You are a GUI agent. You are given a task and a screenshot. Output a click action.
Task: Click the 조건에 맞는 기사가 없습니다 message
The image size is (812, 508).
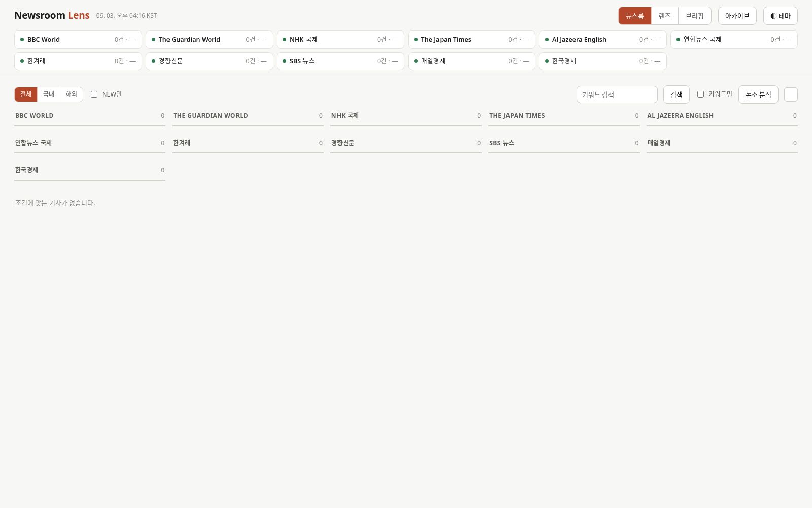click(x=55, y=203)
